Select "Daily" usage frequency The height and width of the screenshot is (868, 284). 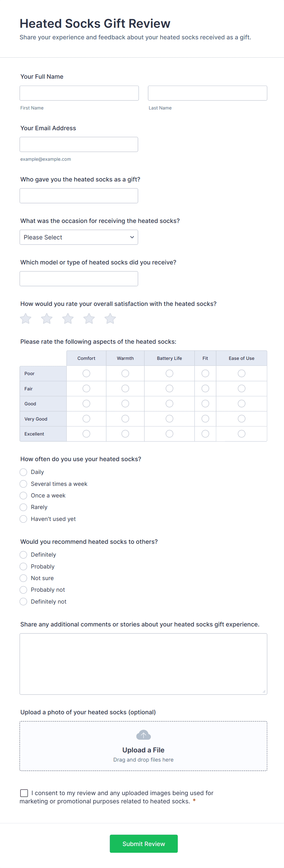pyautogui.click(x=23, y=472)
